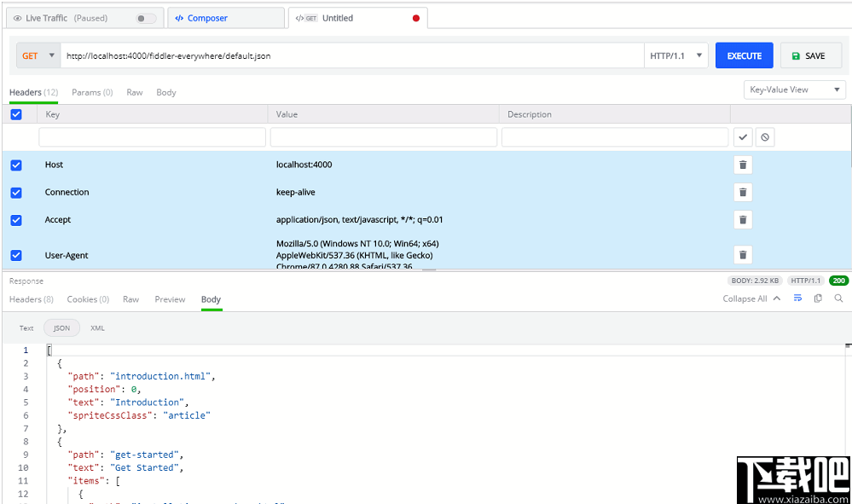Remove the User-Agent header with trash icon

[743, 254]
